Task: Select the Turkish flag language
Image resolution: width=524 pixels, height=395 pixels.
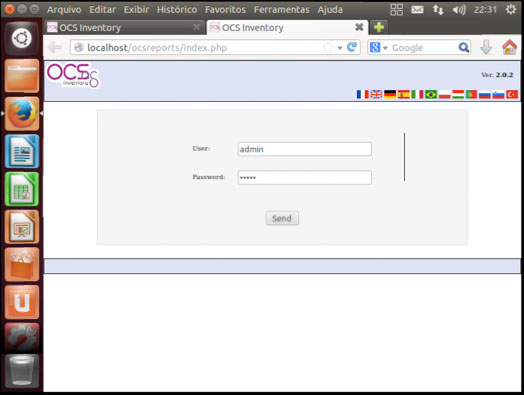Action: click(512, 95)
